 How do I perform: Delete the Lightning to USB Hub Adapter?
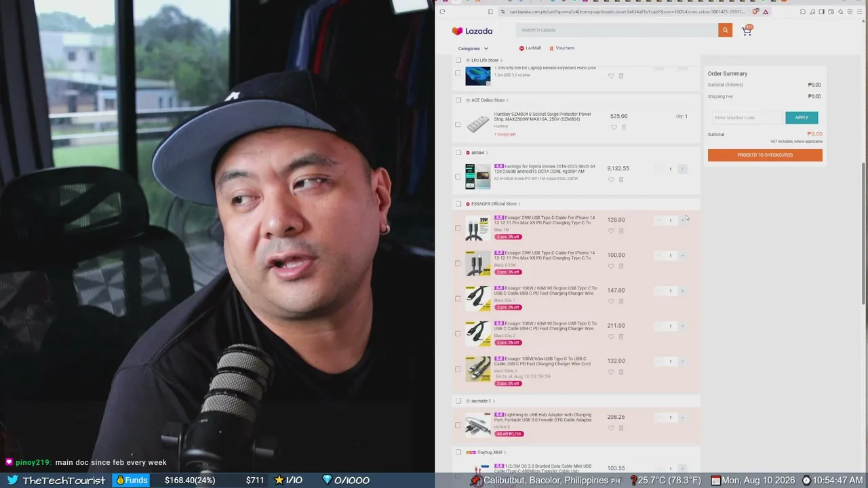coord(621,428)
